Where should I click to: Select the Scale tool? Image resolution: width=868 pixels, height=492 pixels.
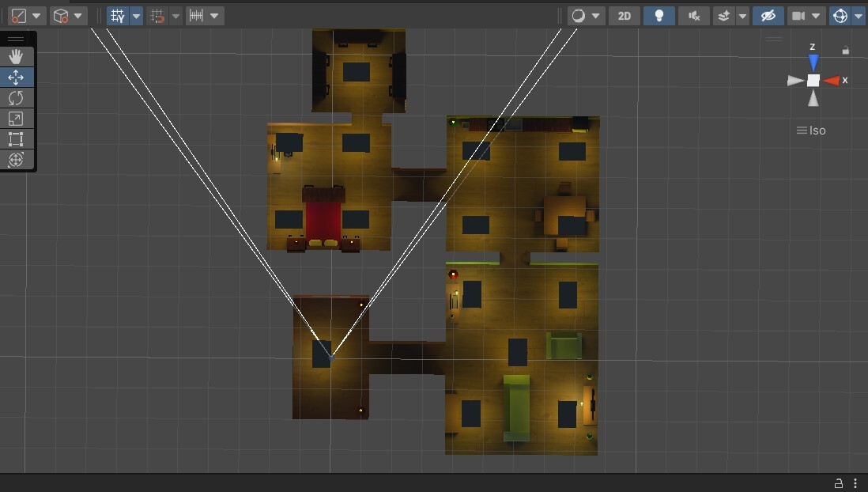point(16,119)
